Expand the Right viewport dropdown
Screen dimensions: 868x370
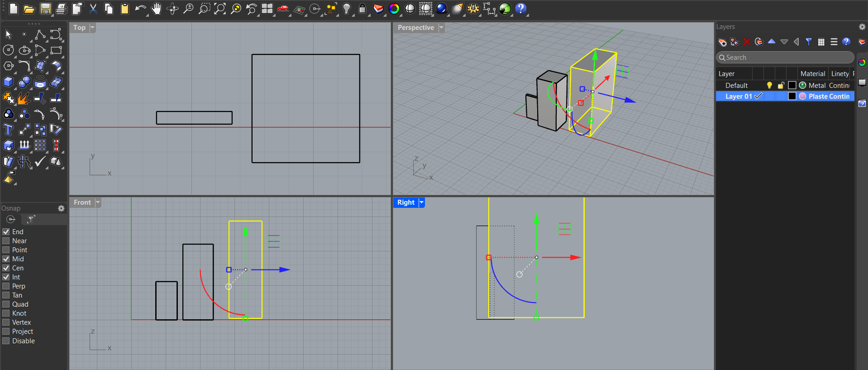(421, 202)
